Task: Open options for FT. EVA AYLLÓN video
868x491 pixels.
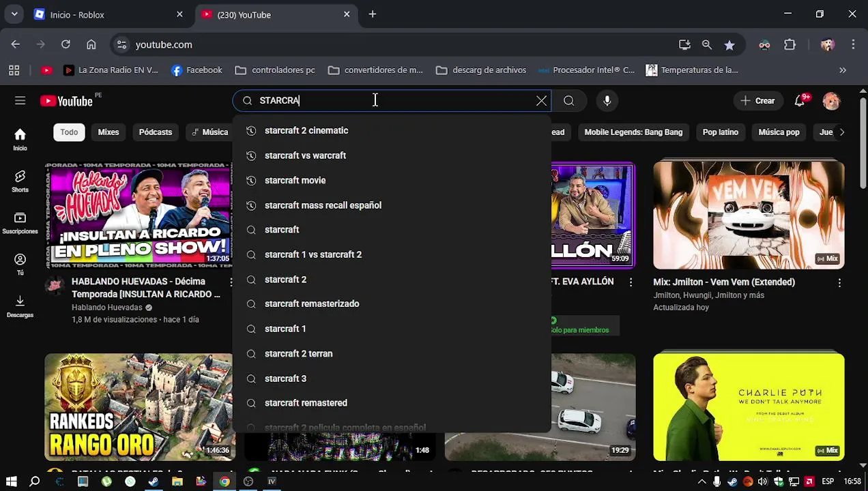Action: [631, 282]
